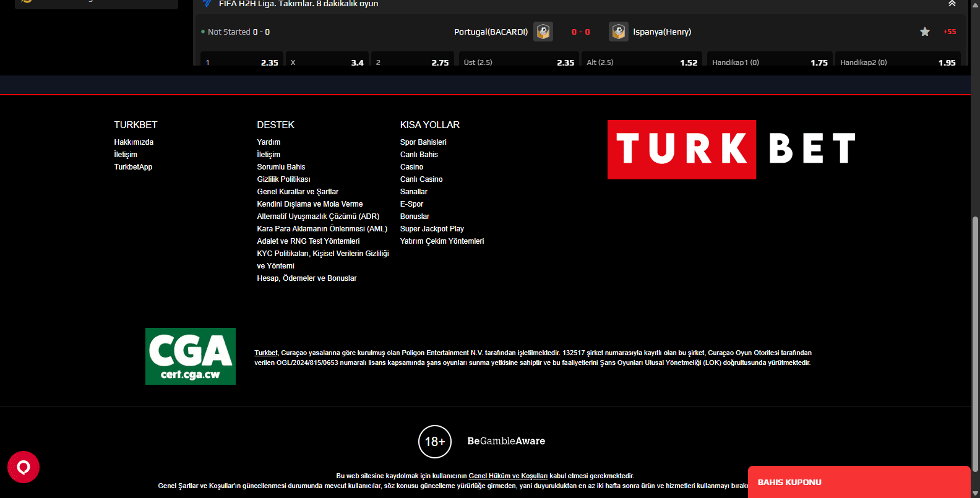The width and height of the screenshot is (980, 498).
Task: Go to Spor Bahisleri shortcut
Action: pyautogui.click(x=423, y=142)
